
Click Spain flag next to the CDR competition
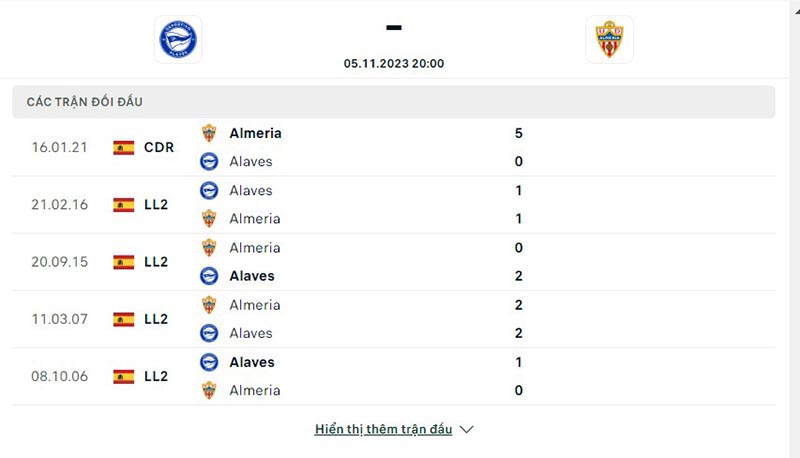[124, 147]
